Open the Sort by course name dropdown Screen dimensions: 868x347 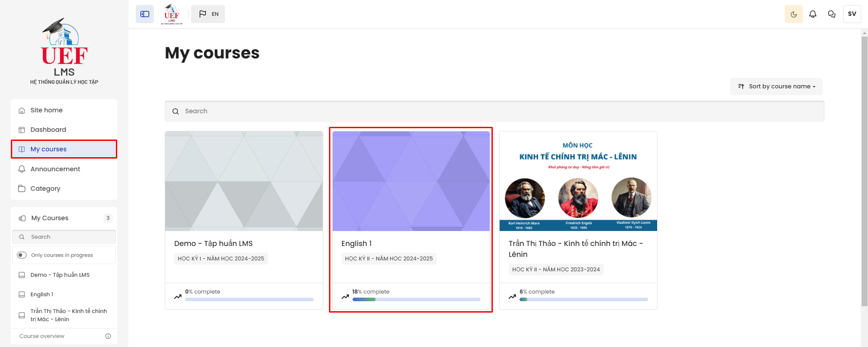pos(776,87)
